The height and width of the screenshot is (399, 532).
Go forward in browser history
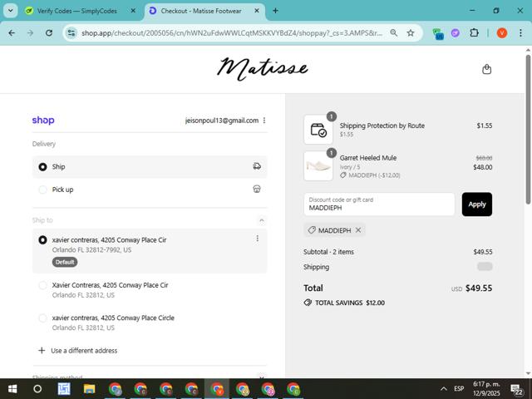(30, 33)
